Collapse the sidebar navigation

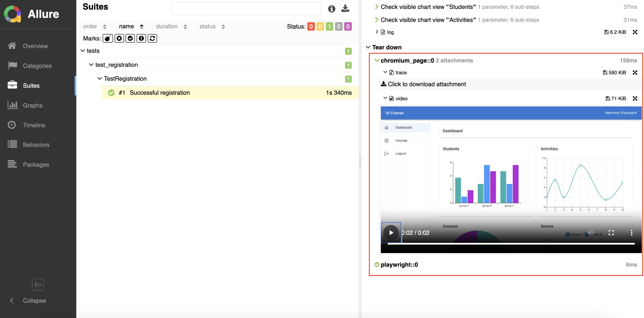coord(28,301)
